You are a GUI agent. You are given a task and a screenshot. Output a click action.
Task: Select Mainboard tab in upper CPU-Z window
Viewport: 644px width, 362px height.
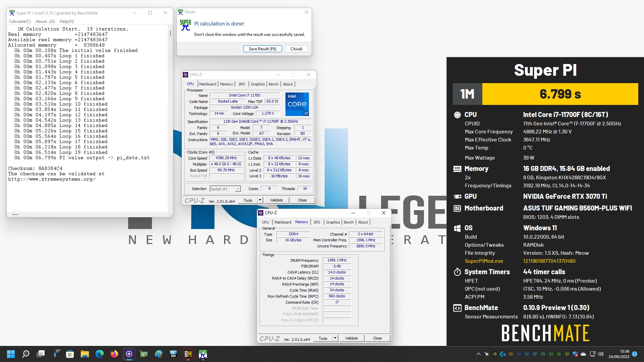(208, 84)
